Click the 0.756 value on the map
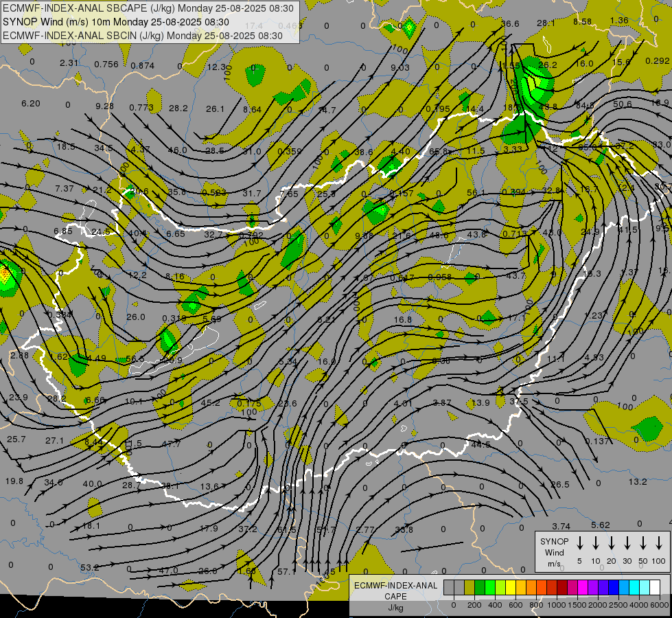Image resolution: width=672 pixels, height=618 pixels. 106,65
